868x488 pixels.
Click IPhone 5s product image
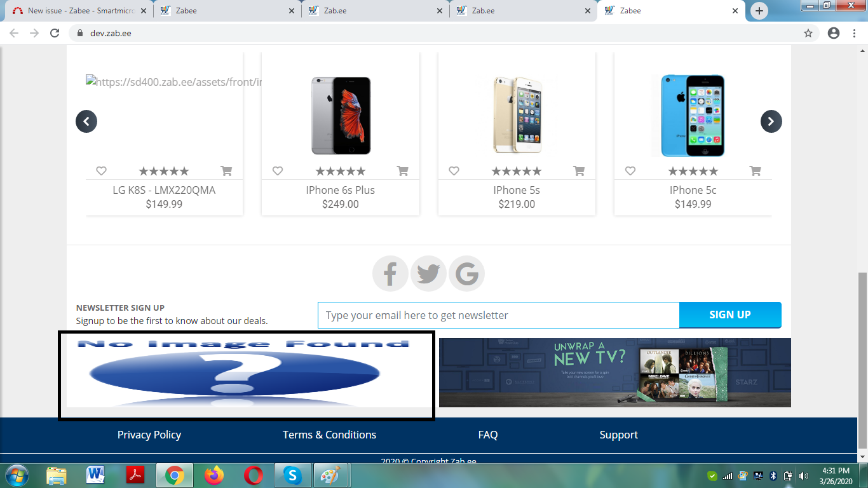(x=517, y=116)
